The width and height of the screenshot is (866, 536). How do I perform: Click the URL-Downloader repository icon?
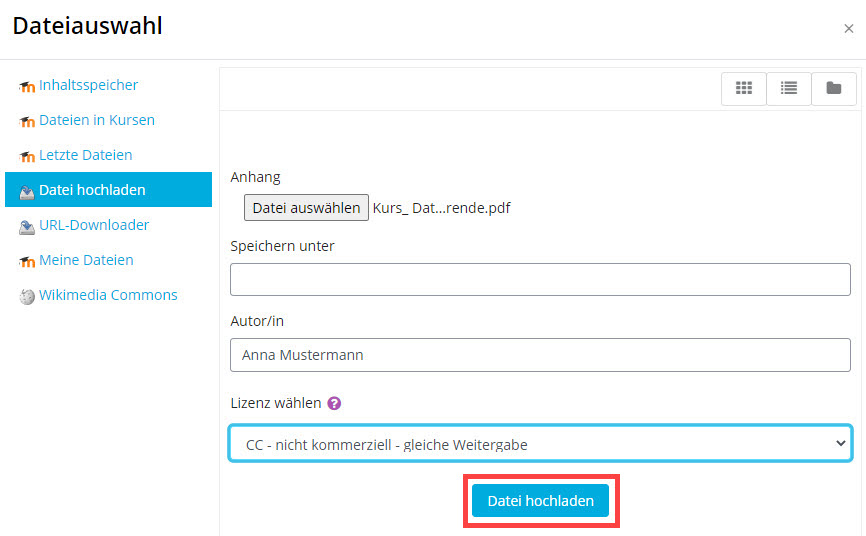point(27,226)
